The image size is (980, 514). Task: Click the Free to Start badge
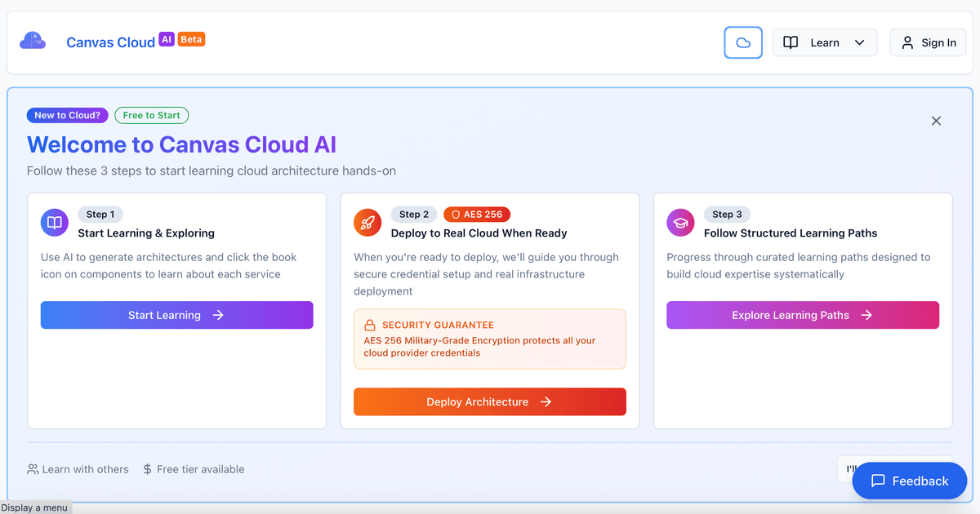(x=151, y=115)
